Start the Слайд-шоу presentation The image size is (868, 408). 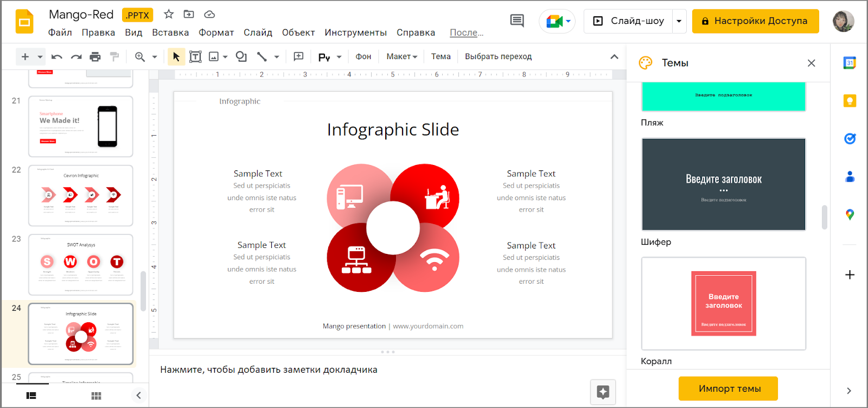tap(628, 21)
